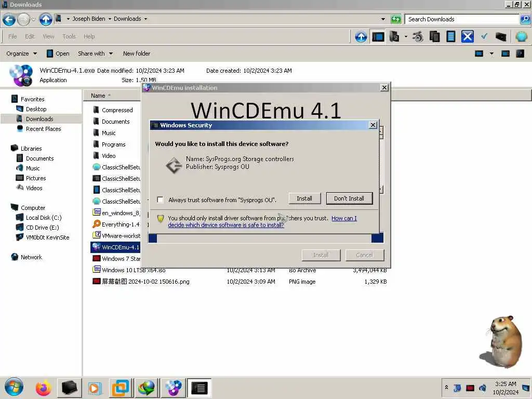Open the Windows Start orb

tap(14, 388)
